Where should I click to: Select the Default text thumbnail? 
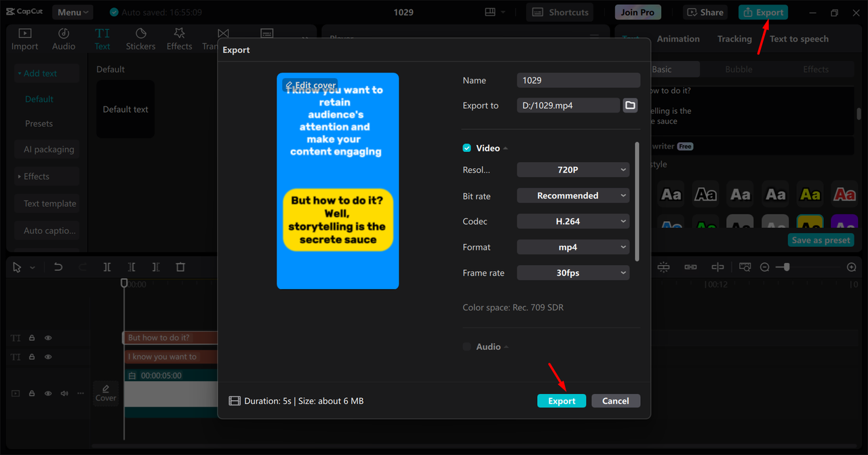coord(125,109)
